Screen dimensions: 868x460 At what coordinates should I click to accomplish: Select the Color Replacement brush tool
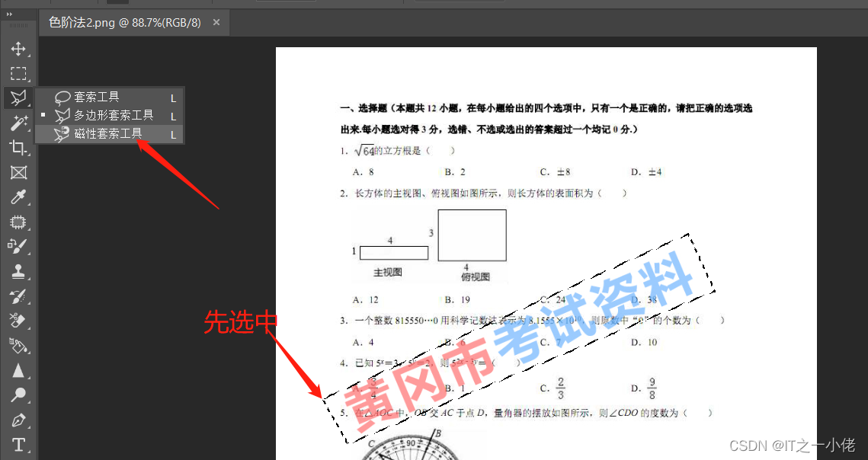point(18,246)
